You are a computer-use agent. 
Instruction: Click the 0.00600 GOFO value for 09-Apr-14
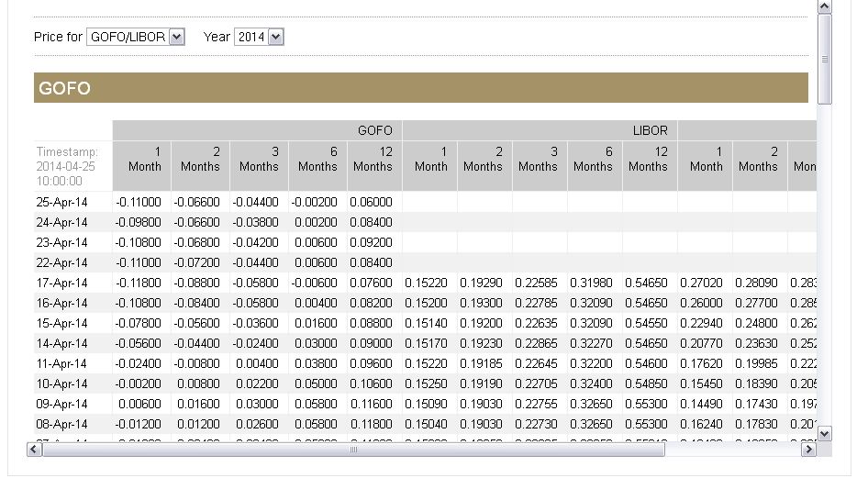[139, 404]
